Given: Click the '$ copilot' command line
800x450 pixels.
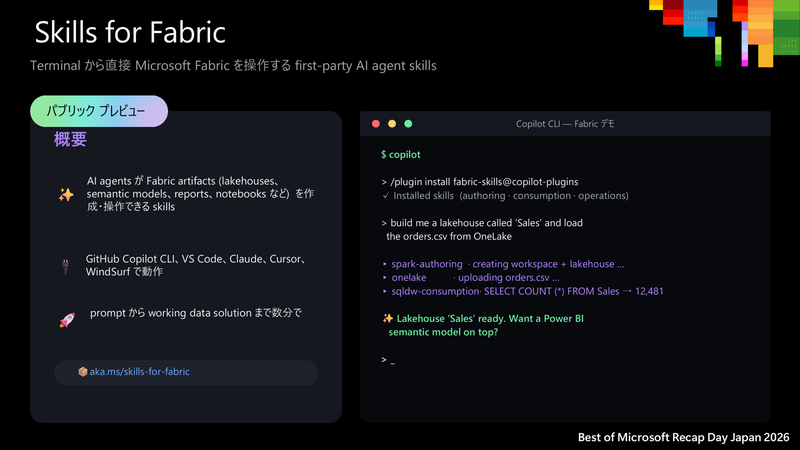Looking at the screenshot, I should coord(401,155).
